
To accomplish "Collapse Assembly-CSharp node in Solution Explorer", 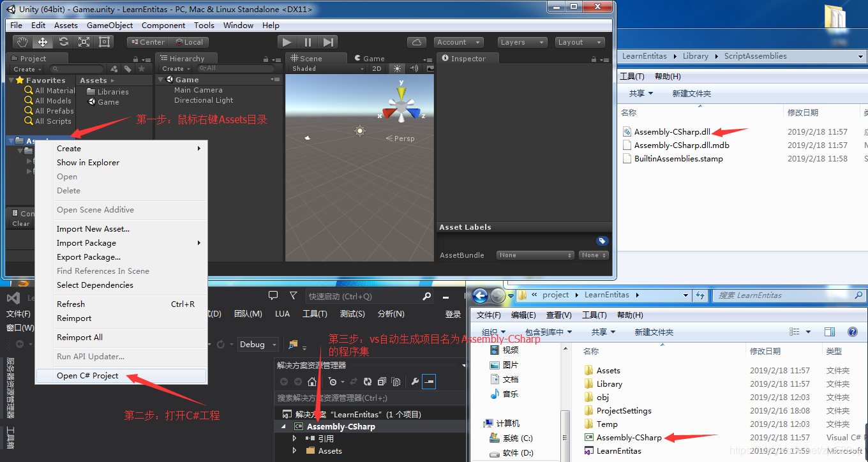I will pyautogui.click(x=284, y=426).
